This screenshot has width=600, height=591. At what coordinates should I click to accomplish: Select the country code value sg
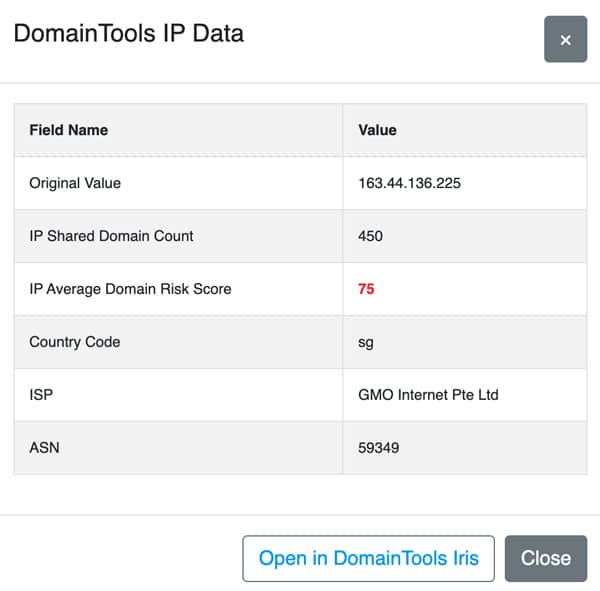point(365,343)
